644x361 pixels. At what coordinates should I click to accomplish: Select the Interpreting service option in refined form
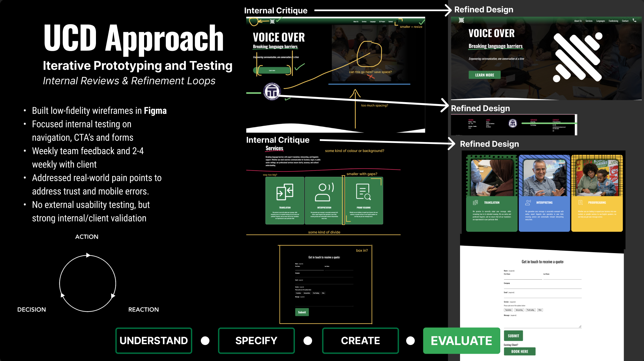[x=519, y=310]
